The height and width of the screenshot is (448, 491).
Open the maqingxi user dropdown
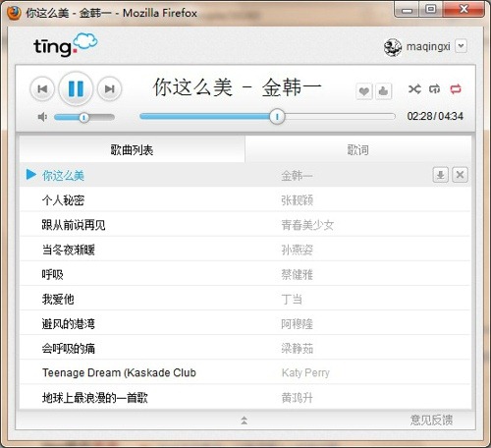(x=462, y=46)
